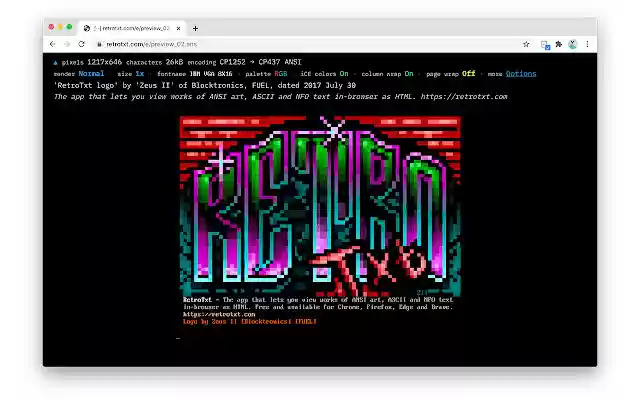Click the characters 26kB value
640x400 pixels.
174,62
